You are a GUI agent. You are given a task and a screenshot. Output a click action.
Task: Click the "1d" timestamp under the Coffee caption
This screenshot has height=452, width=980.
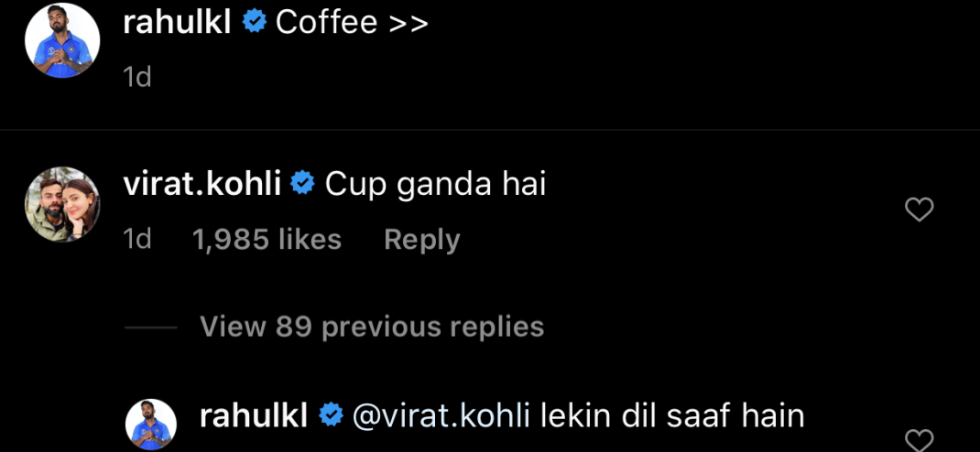pos(136,77)
